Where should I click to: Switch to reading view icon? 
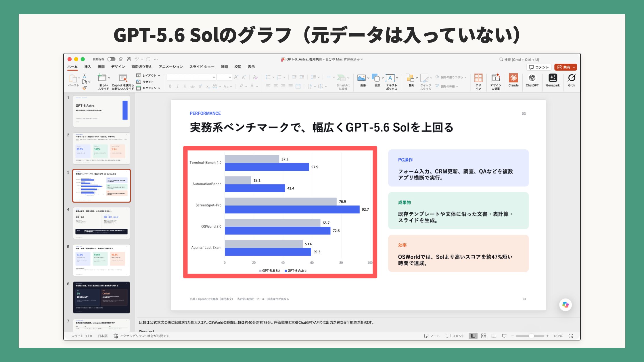pos(494,336)
